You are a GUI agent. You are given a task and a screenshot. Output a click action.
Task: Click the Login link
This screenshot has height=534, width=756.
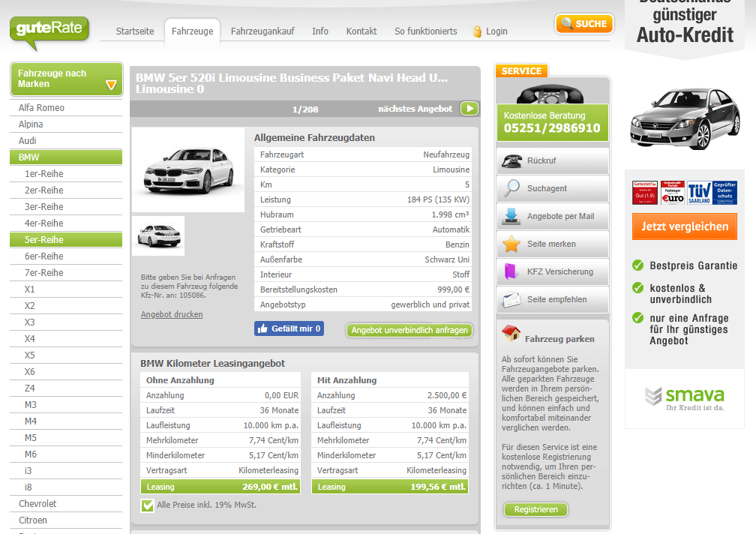point(496,31)
